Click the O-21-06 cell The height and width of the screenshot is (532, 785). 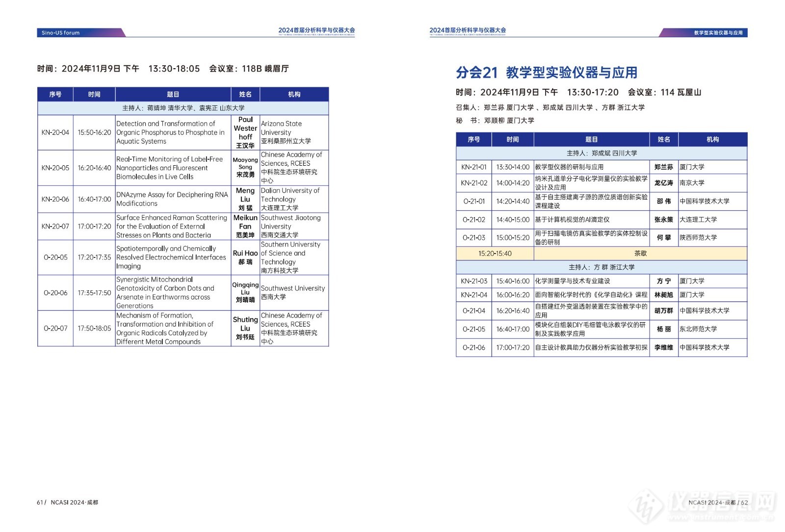point(474,348)
